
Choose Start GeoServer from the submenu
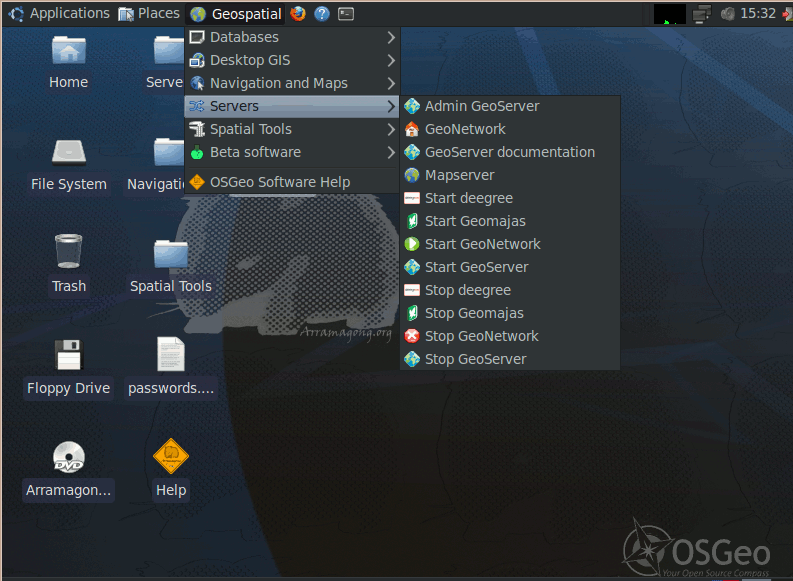coord(510,267)
